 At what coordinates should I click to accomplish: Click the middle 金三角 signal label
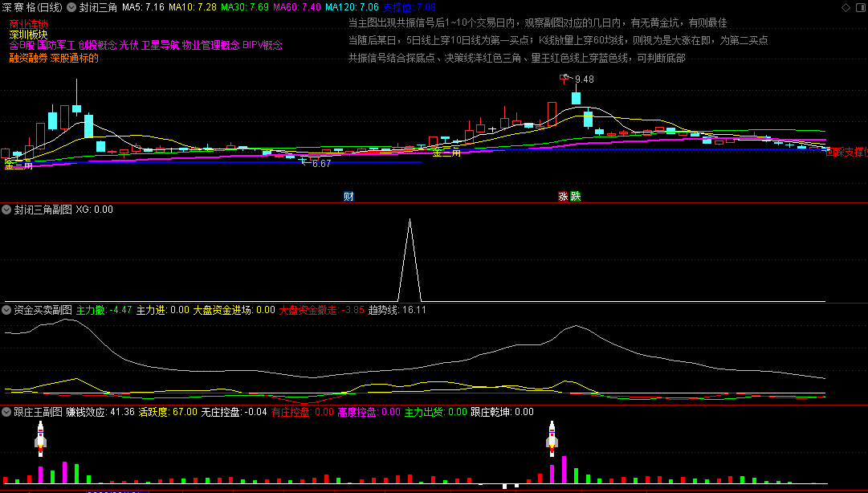446,153
